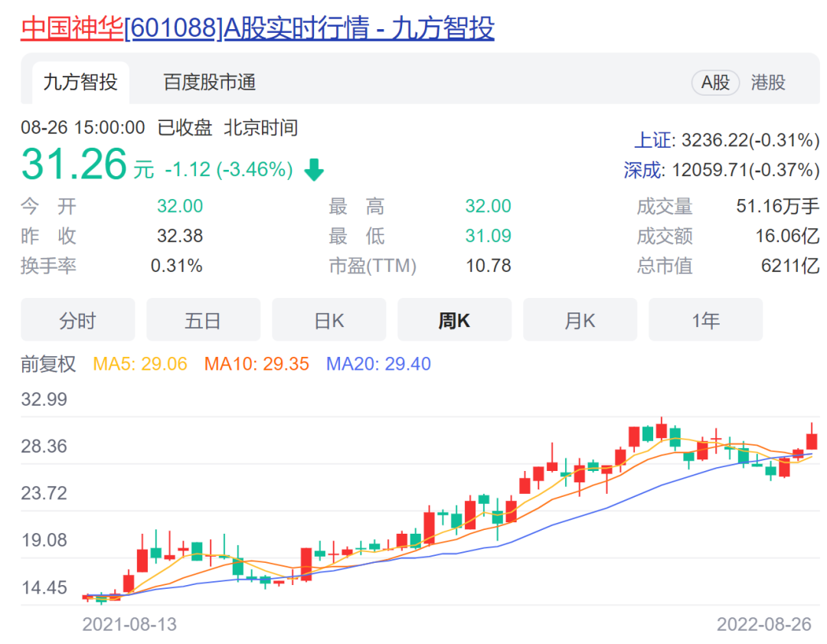Image resolution: width=827 pixels, height=644 pixels.
Task: Select the 周K weekly chart tab
Action: coord(455,319)
